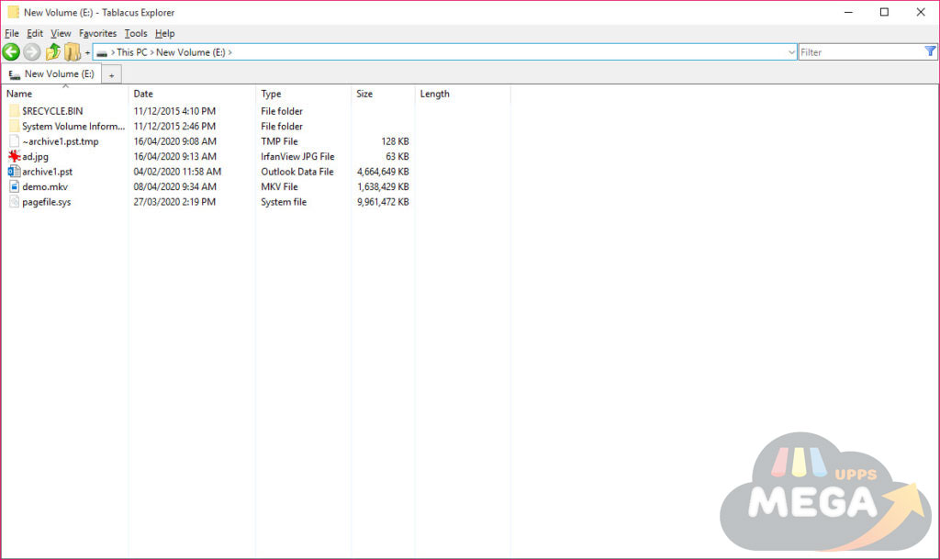Go back with the green arrow

click(11, 52)
